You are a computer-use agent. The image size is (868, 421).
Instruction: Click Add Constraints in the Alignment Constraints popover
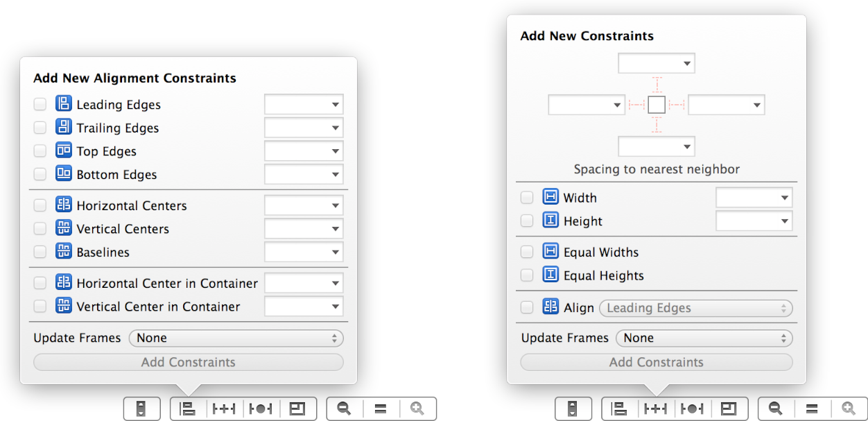188,362
